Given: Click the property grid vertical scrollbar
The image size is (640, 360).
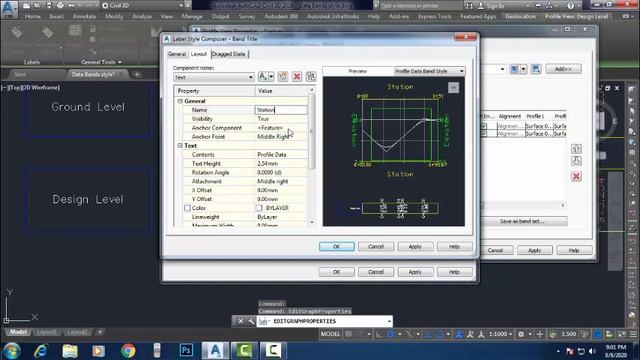Looking at the screenshot, I should pyautogui.click(x=312, y=131).
